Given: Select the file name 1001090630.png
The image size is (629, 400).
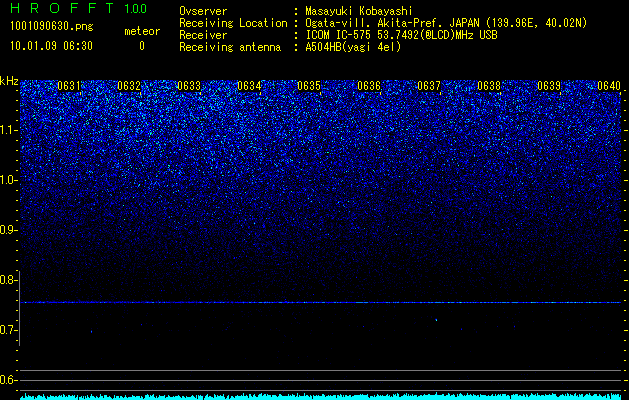Looking at the screenshot, I should pos(52,26).
